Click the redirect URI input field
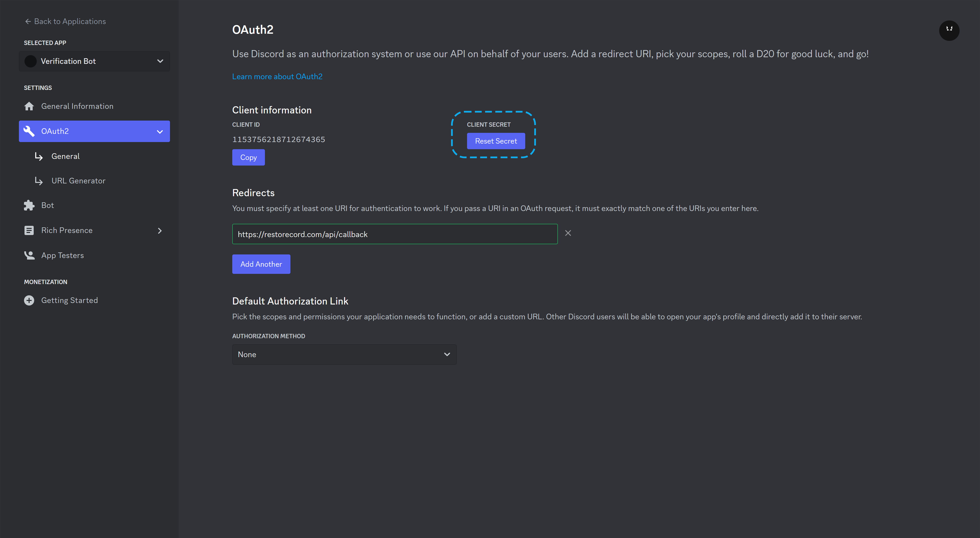 click(395, 234)
